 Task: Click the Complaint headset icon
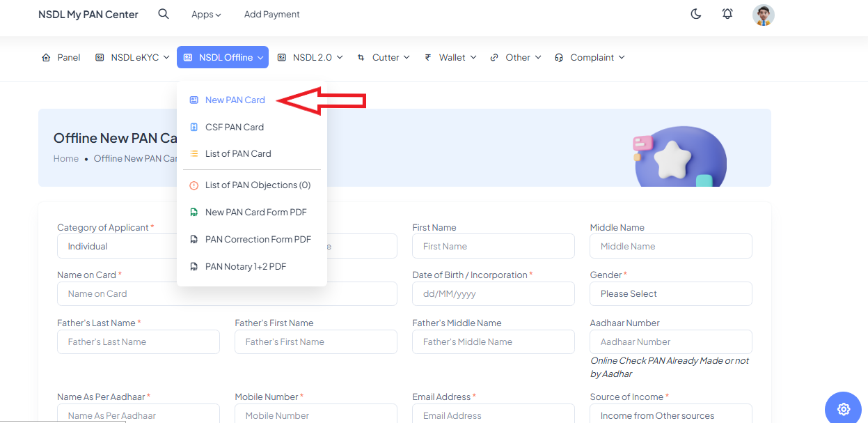click(558, 57)
